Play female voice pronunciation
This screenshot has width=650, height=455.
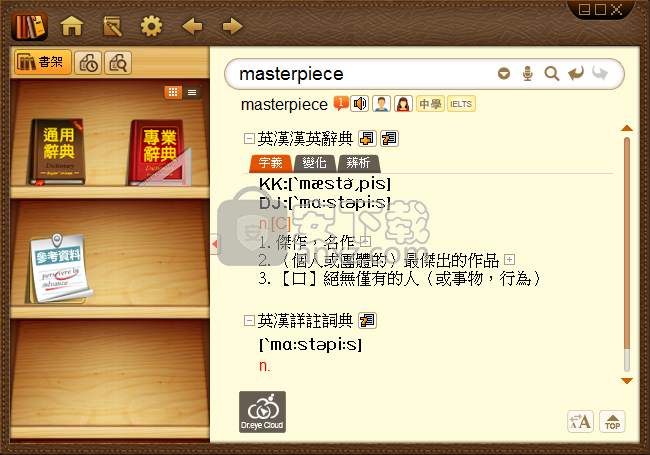click(x=403, y=104)
